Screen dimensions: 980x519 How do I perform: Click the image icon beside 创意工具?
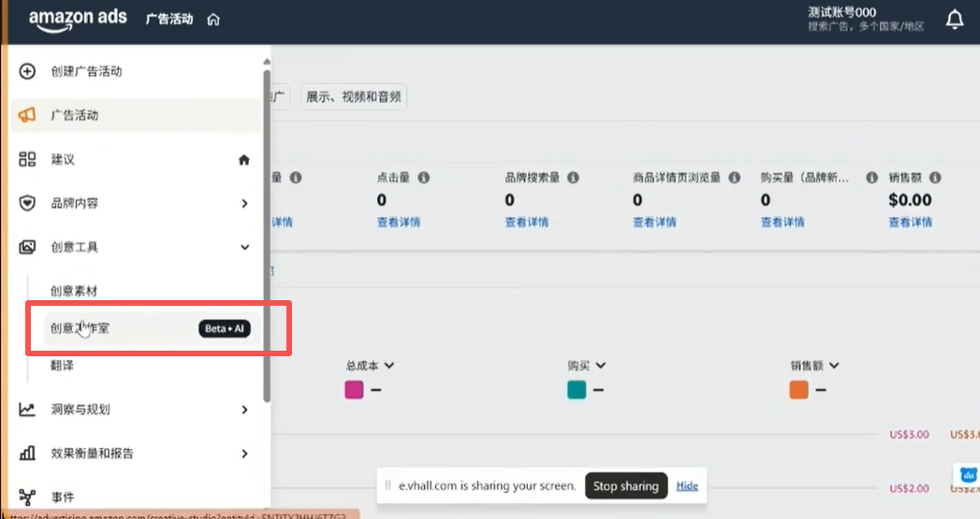click(x=27, y=247)
